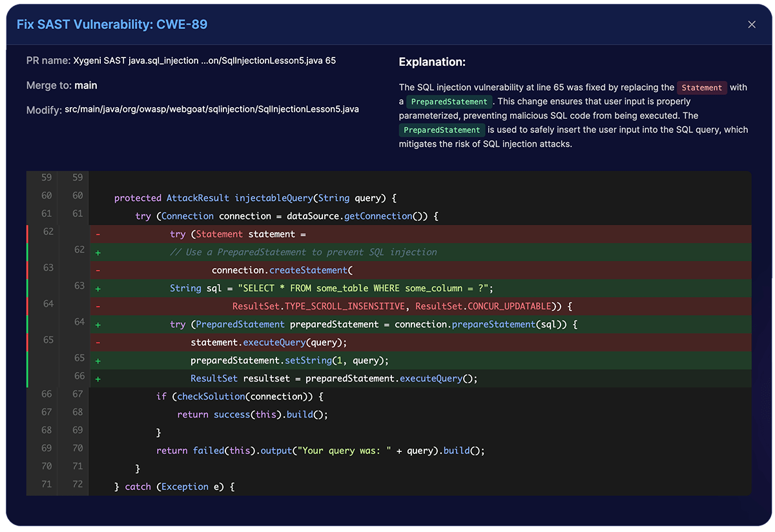Click the 'PreparedStatement' tag before 'is used to safely'
Image resolution: width=775 pixels, height=532 pixels.
(442, 130)
